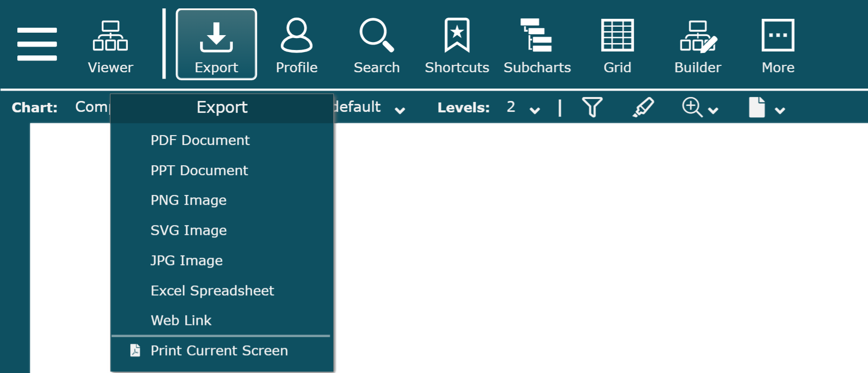This screenshot has height=373, width=868.
Task: Switch to the Viewer mode
Action: tap(110, 46)
